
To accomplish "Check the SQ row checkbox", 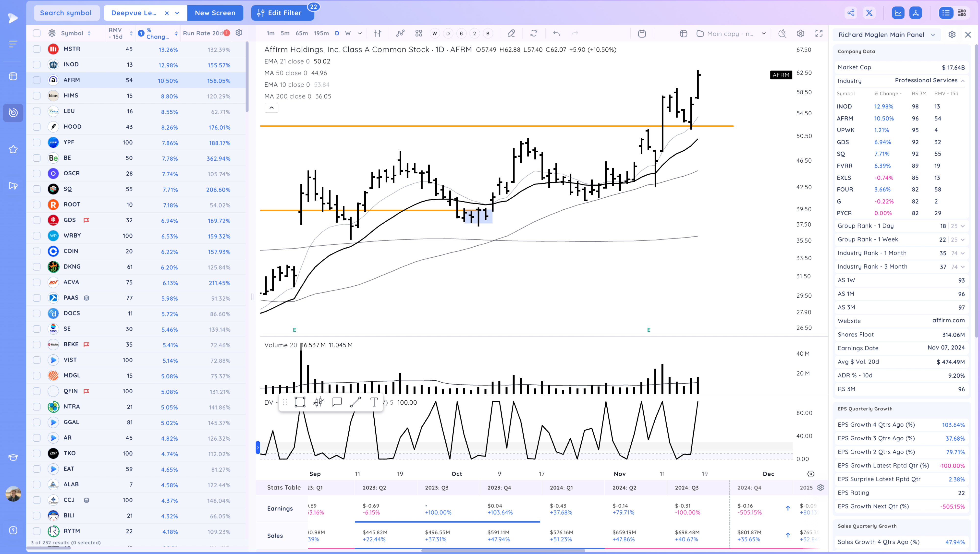I will [x=37, y=189].
